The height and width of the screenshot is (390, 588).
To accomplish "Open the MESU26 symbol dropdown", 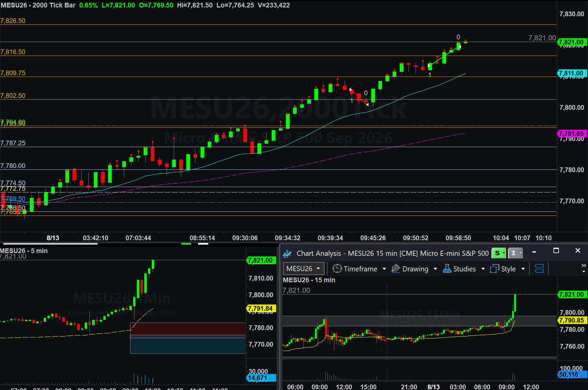I will click(x=303, y=269).
